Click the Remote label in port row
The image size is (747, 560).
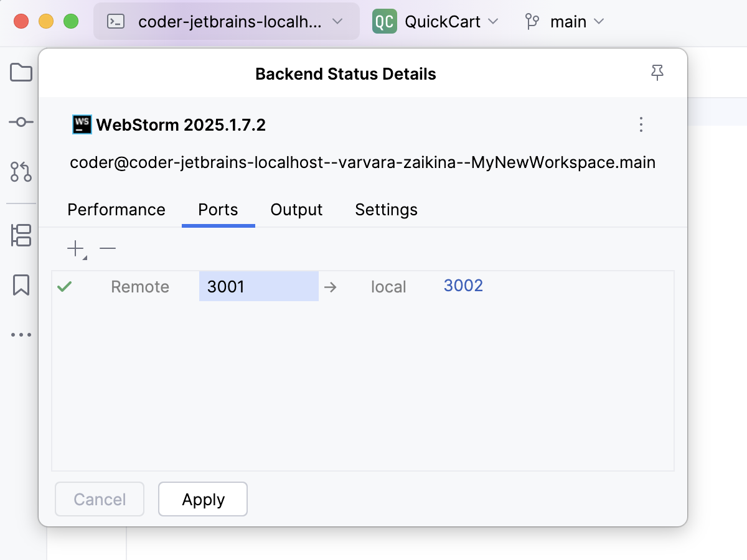click(x=140, y=287)
